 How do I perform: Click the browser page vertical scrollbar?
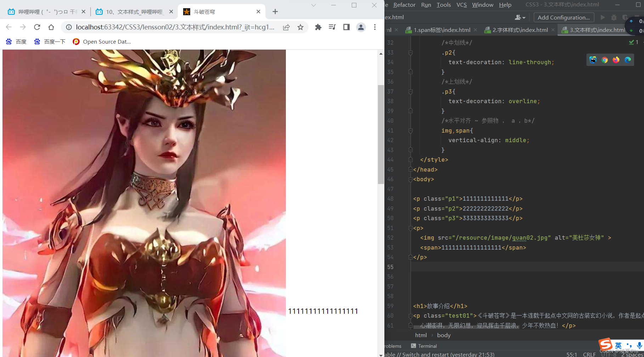click(381, 135)
